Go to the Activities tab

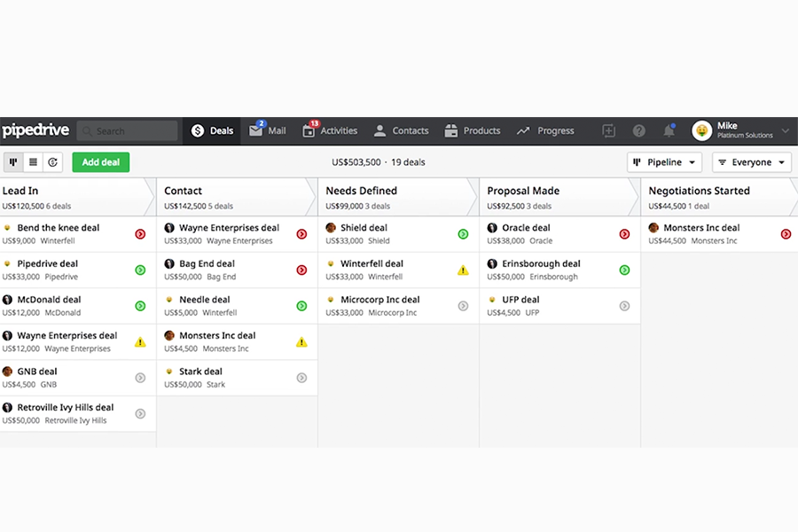coord(330,131)
